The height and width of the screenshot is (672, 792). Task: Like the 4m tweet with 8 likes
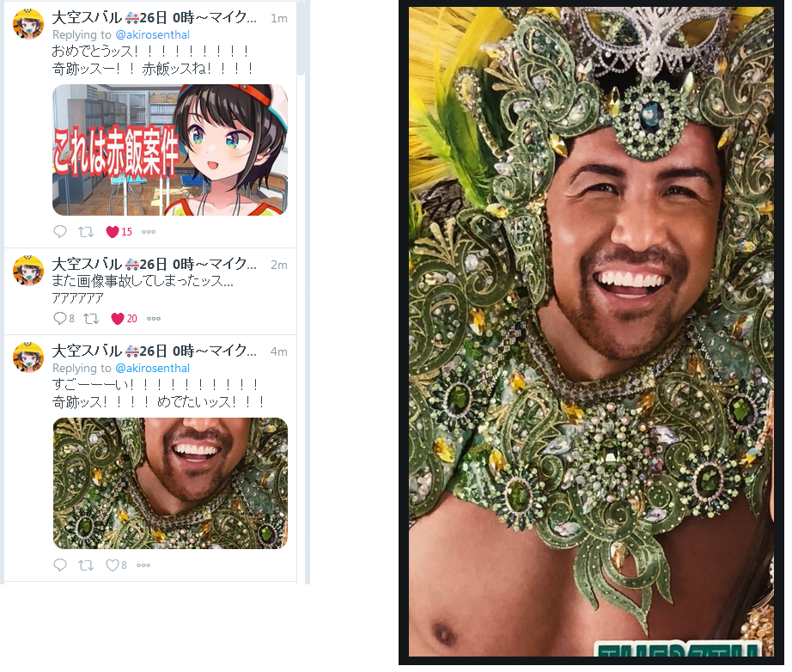click(112, 565)
